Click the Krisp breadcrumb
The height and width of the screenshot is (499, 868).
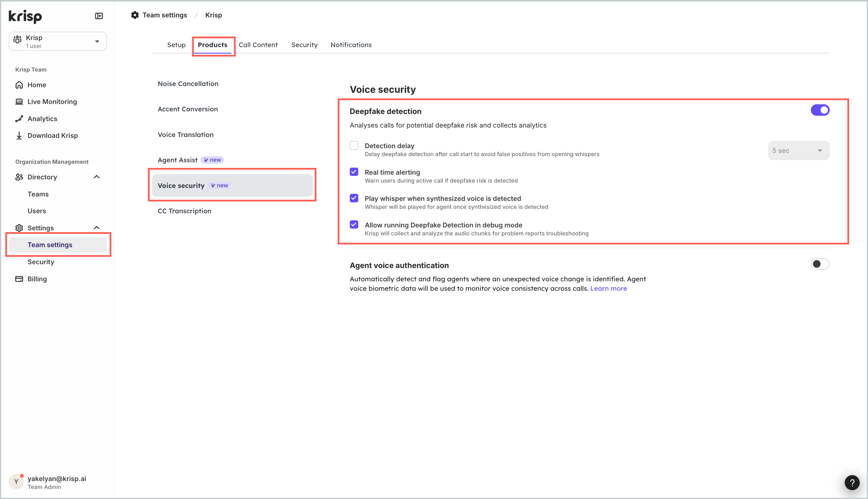point(214,15)
